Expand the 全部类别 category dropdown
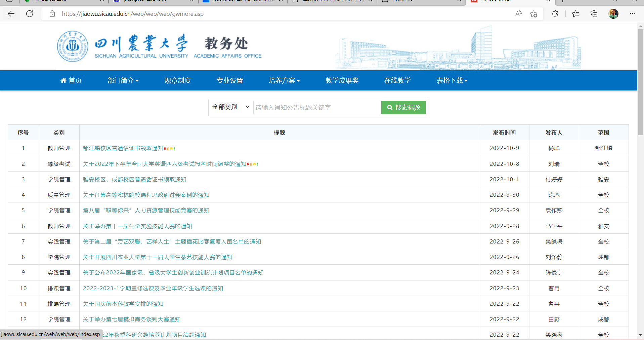Viewport: 644px width, 340px height. coord(231,107)
